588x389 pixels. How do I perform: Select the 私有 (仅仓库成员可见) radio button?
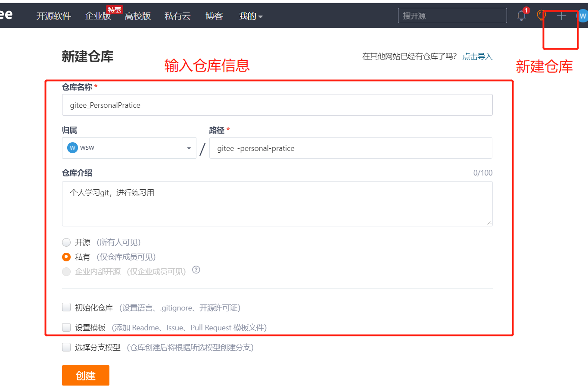pos(66,257)
